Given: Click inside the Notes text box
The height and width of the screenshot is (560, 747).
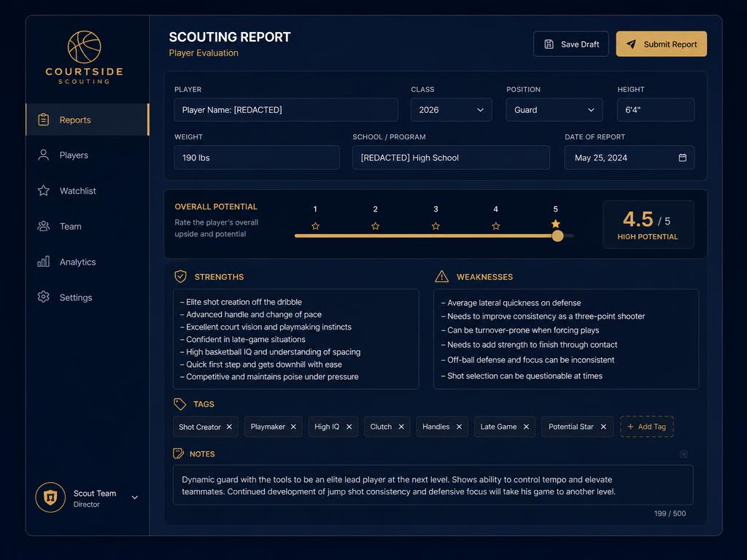Looking at the screenshot, I should 433,485.
